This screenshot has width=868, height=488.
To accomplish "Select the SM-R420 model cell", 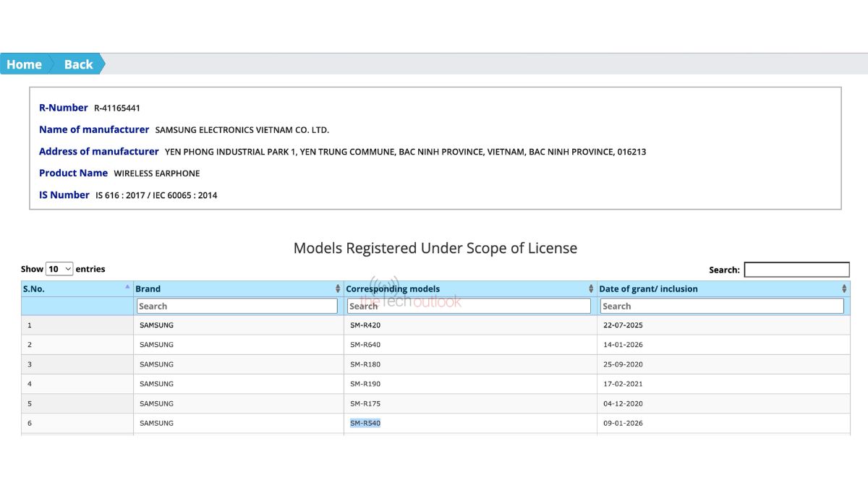I will (x=365, y=325).
